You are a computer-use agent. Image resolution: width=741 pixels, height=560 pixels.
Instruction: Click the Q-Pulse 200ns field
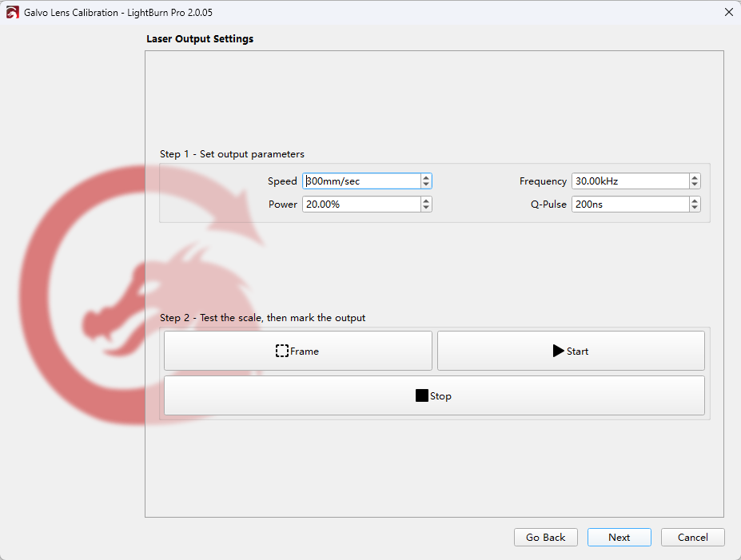(x=630, y=205)
